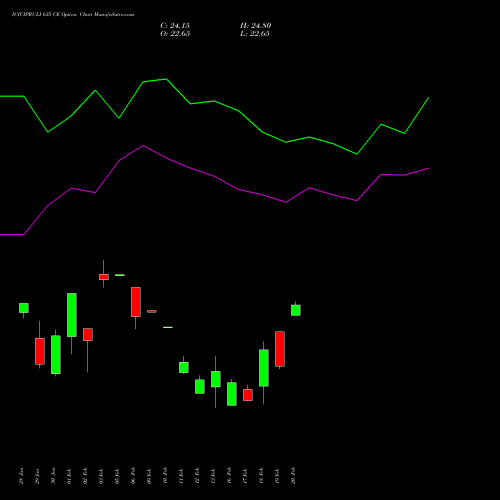500x500 pixels.
Task: Select the close value 'C: 24.15'
Action: pyautogui.click(x=175, y=26)
